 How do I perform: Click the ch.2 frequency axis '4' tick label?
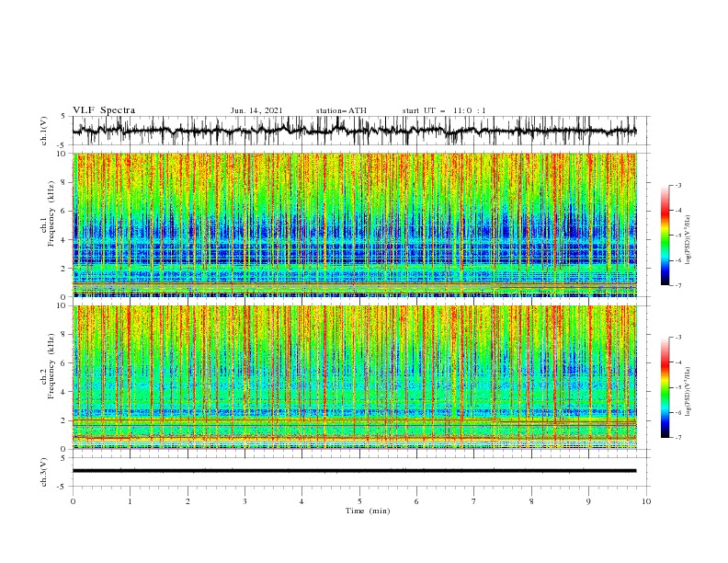(x=65, y=392)
